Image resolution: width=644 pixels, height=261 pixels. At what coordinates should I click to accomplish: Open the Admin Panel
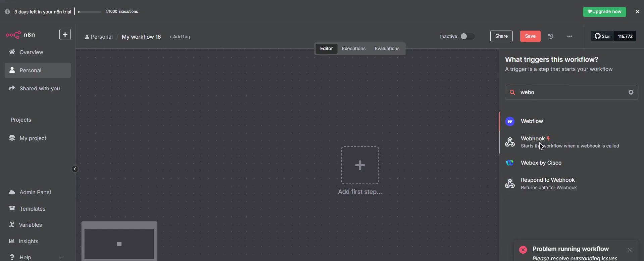coord(38,192)
